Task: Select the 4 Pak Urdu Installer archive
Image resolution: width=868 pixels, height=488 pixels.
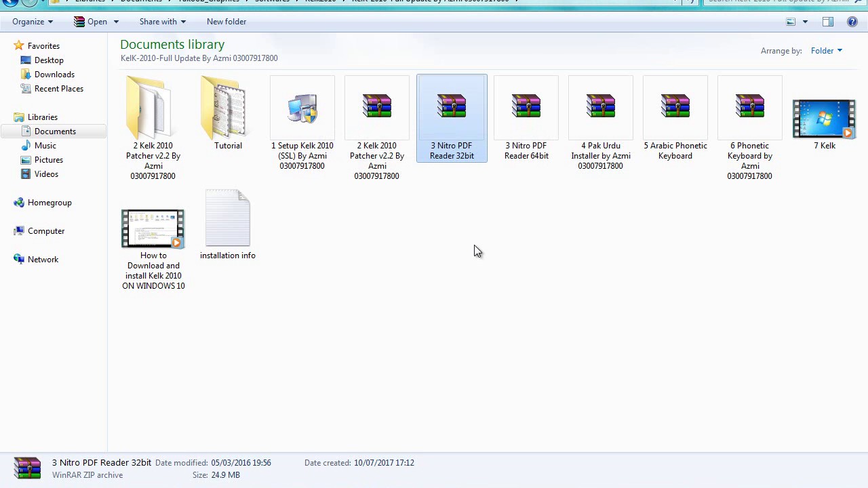Action: pos(601,123)
